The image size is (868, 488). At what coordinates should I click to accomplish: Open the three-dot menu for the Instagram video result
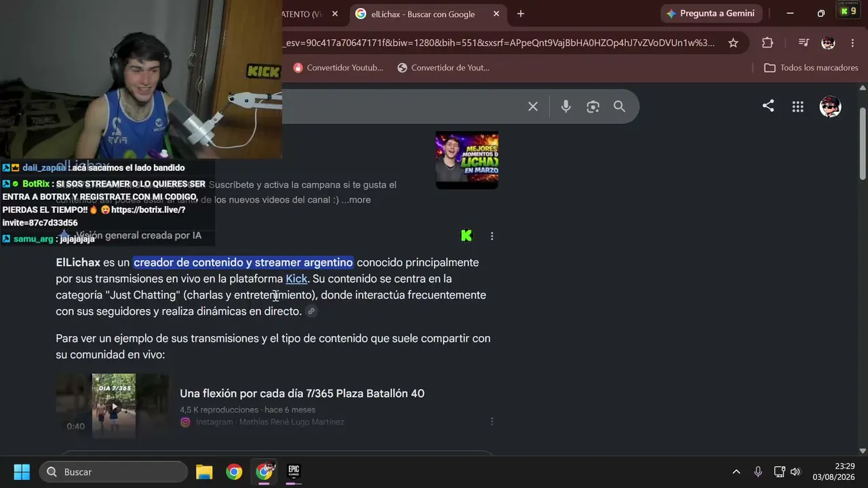[x=492, y=422]
